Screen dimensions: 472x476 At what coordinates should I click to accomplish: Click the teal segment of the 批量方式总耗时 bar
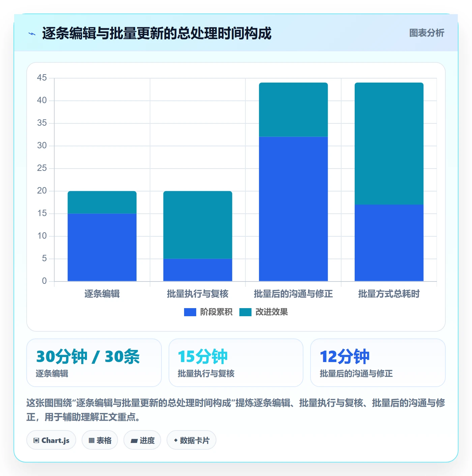[x=389, y=143]
